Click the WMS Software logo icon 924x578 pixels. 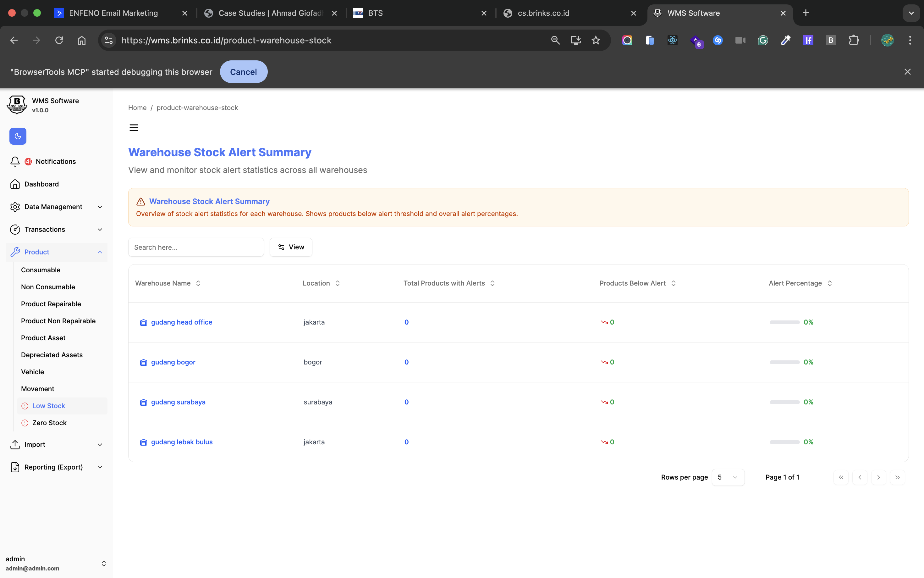coord(17,105)
